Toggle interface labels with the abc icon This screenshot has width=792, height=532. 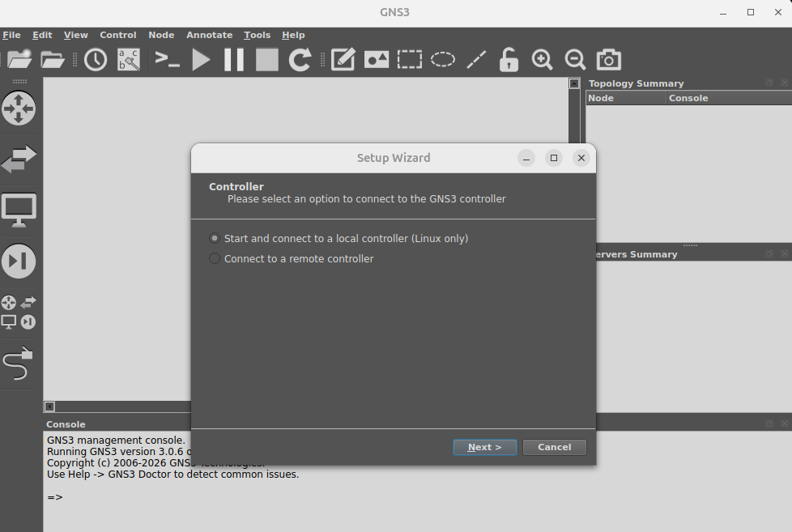pos(128,59)
